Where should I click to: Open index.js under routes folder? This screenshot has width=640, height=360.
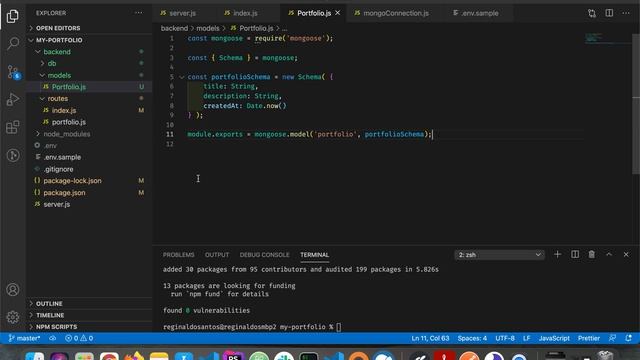[x=64, y=110]
